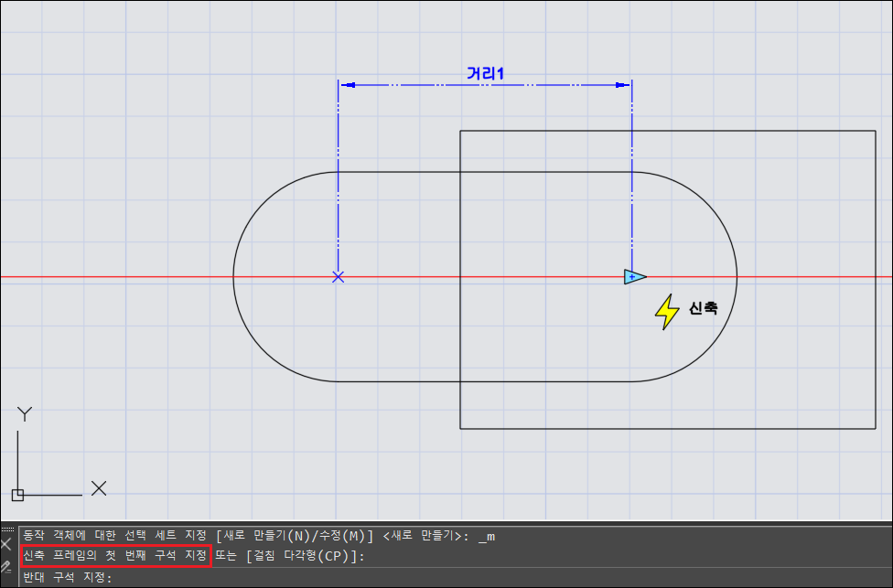893x588 pixels.
Task: Click the blue X base point marker
Action: coord(339,277)
